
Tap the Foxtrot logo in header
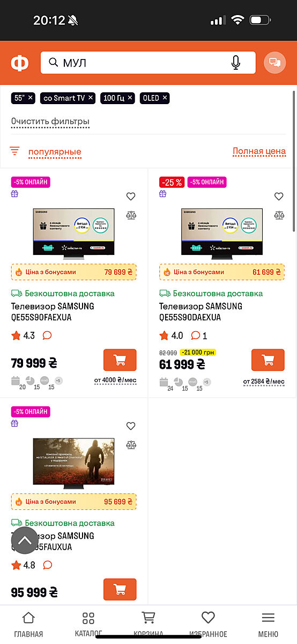pyautogui.click(x=20, y=63)
